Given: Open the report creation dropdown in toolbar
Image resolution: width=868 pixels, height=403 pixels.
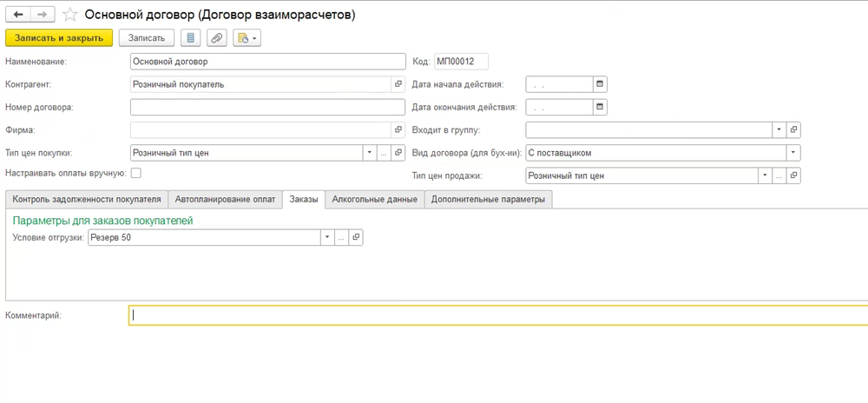Looking at the screenshot, I should 247,38.
